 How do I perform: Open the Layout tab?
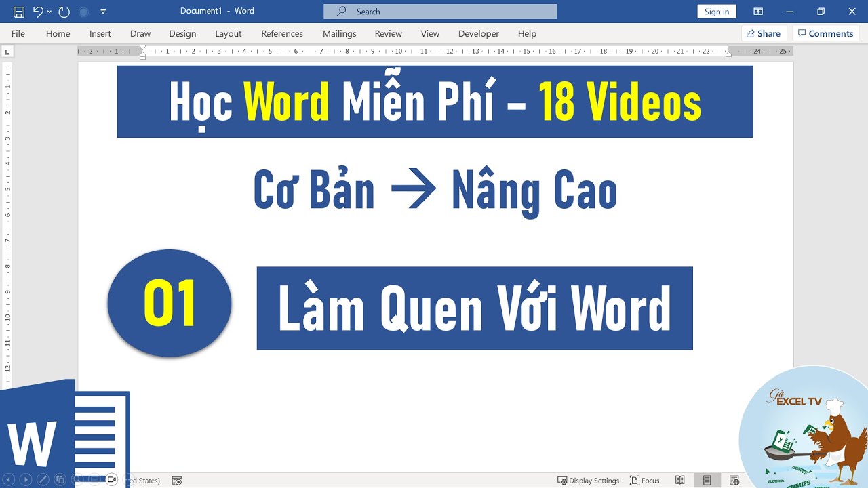click(229, 33)
